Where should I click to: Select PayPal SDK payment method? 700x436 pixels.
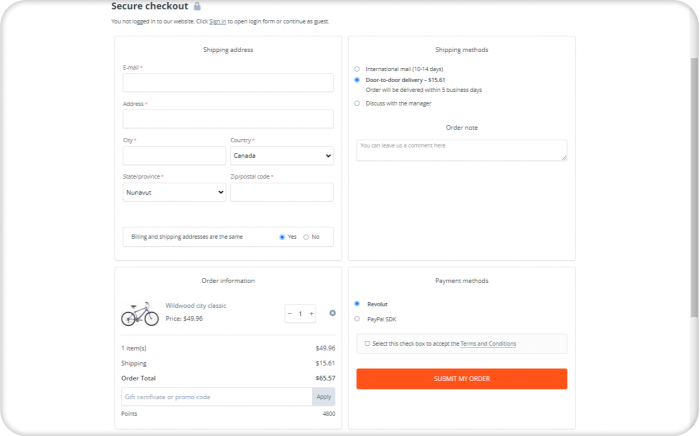[357, 319]
